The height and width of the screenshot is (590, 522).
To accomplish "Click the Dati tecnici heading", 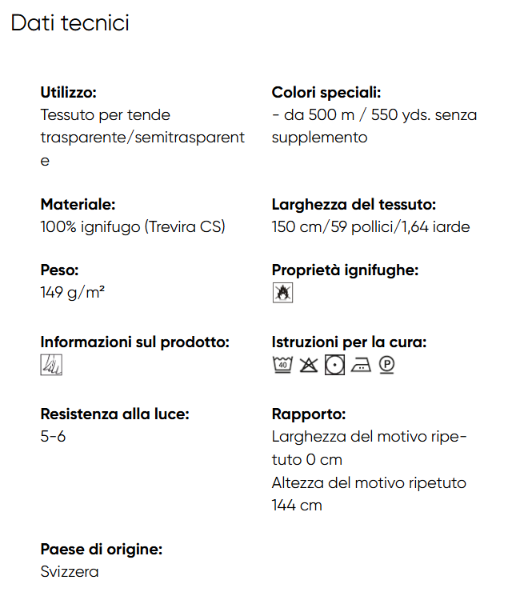I will (x=70, y=23).
